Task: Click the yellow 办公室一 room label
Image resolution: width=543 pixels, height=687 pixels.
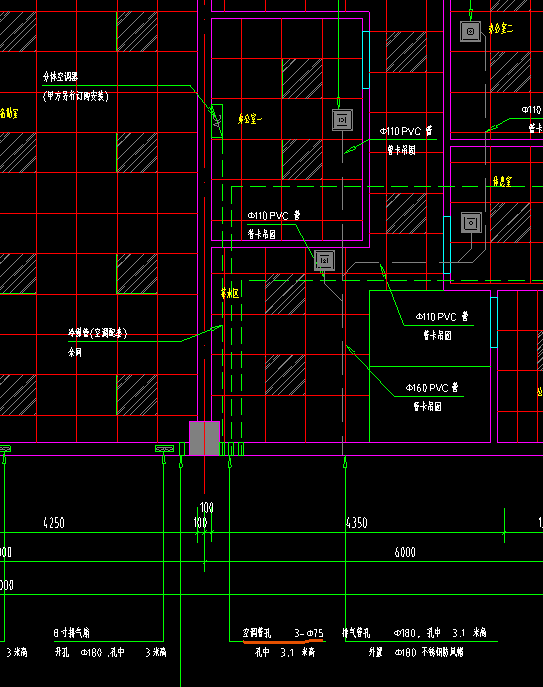Action: (250, 119)
